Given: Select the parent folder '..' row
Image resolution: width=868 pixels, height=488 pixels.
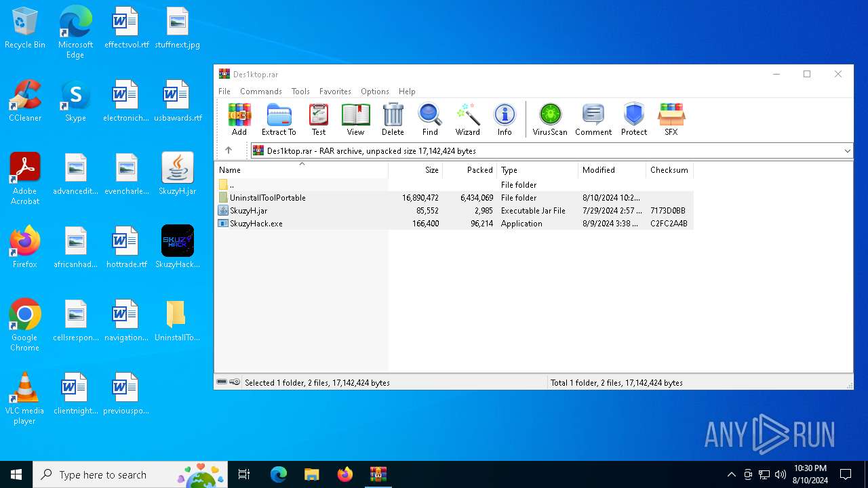Looking at the screenshot, I should pos(454,185).
